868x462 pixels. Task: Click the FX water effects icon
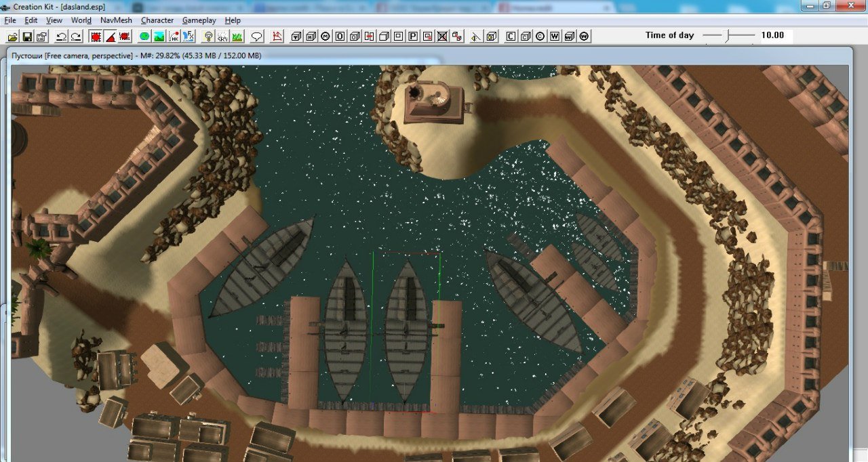click(189, 36)
